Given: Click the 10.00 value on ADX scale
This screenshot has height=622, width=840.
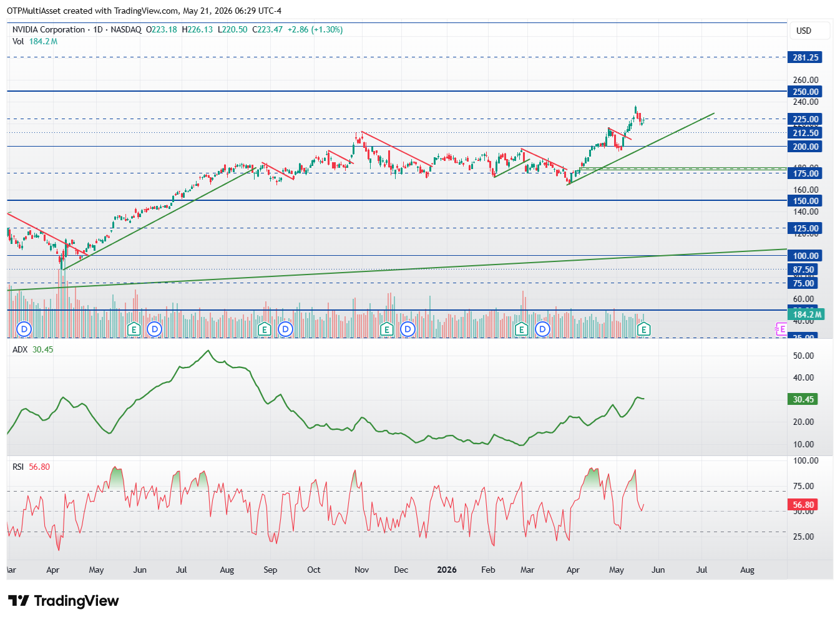Looking at the screenshot, I should point(803,444).
